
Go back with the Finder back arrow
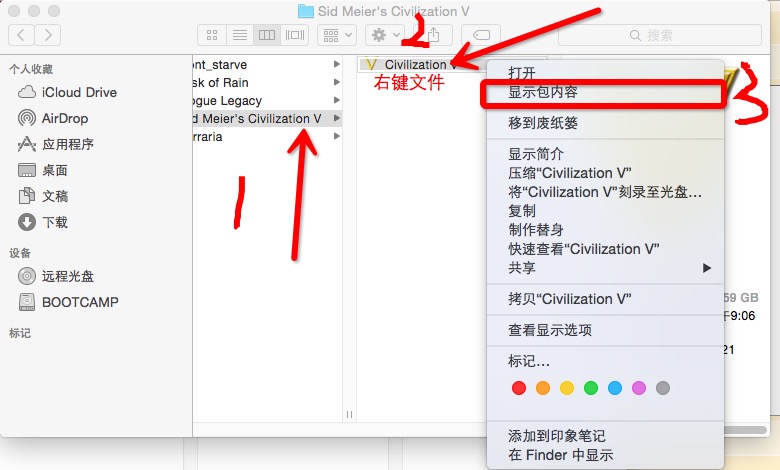click(x=21, y=35)
